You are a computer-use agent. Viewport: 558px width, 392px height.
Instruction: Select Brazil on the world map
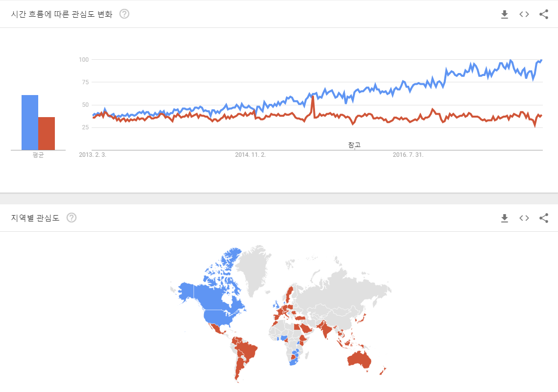(x=247, y=350)
